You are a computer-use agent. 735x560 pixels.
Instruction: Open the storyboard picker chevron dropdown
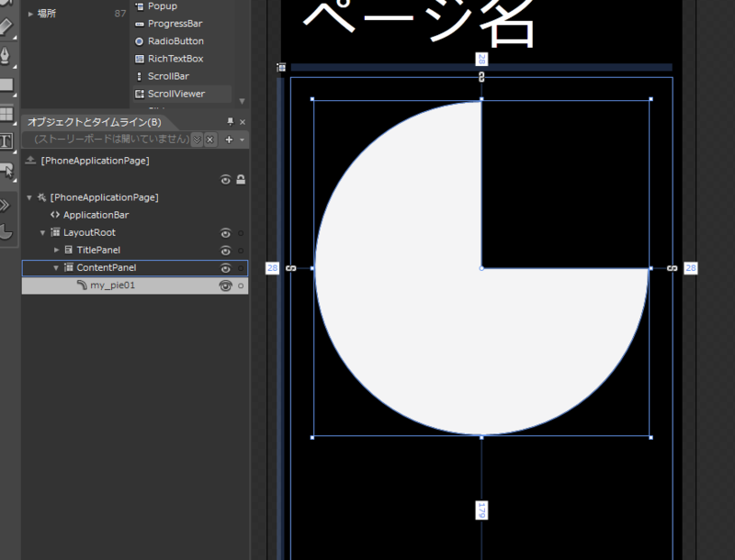(197, 140)
